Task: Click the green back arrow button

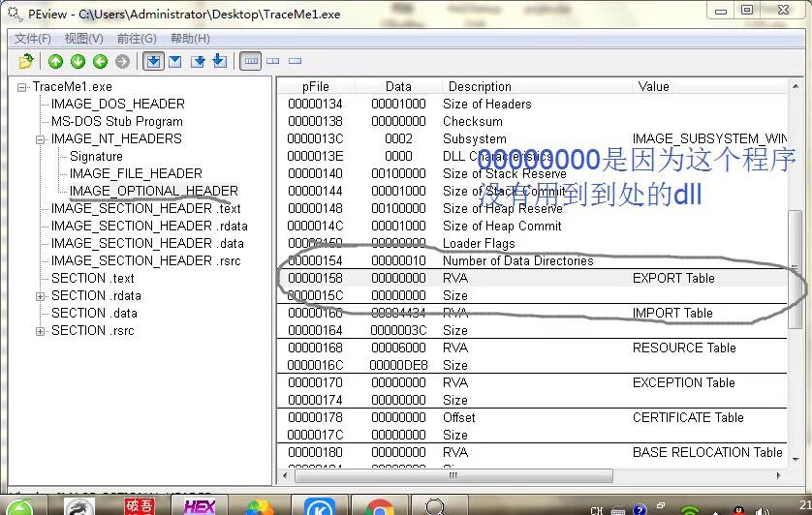Action: coord(100,62)
